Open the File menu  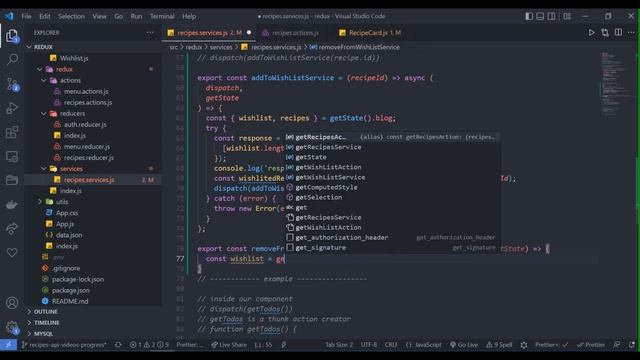[x=27, y=16]
